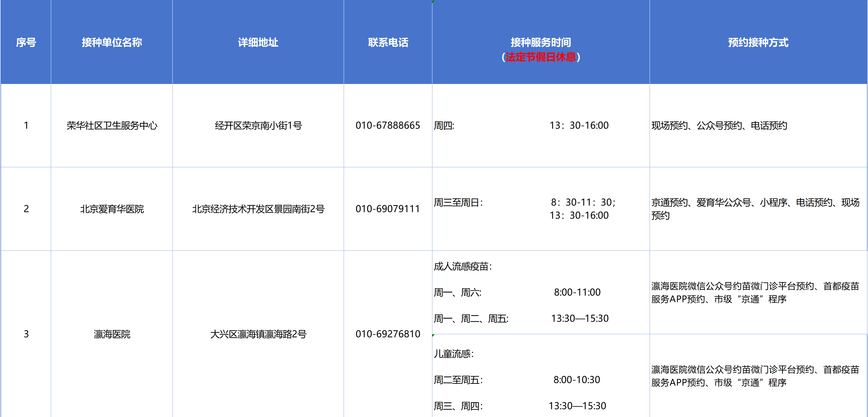Select phone number 010-67888665
Image resolution: width=868 pixels, height=417 pixels.
pyautogui.click(x=388, y=125)
